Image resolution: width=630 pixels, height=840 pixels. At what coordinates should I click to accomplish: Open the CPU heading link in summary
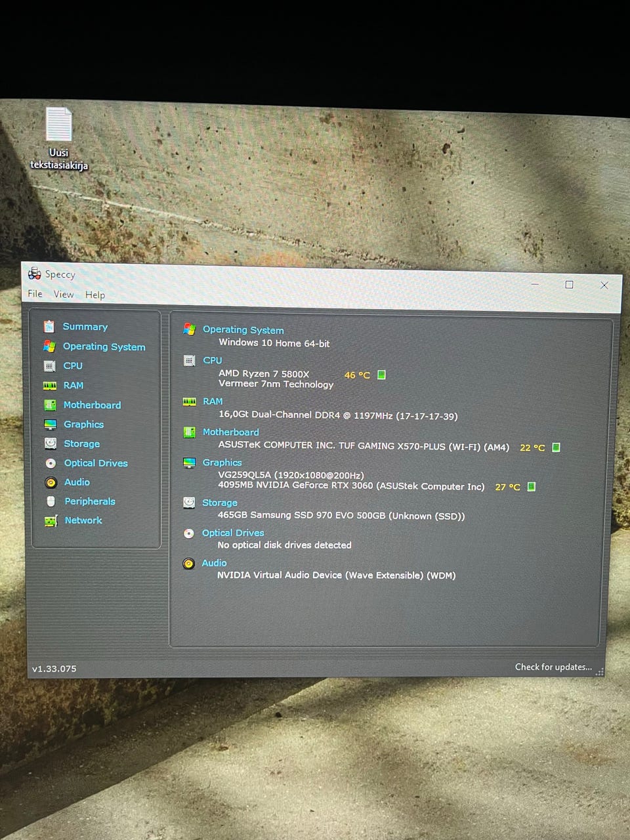(x=213, y=360)
